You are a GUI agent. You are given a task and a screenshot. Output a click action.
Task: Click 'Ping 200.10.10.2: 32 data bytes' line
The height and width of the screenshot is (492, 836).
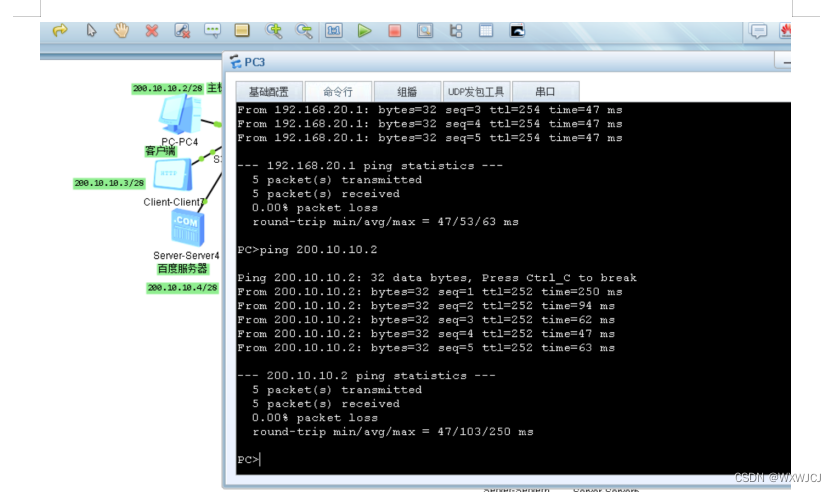coord(437,278)
